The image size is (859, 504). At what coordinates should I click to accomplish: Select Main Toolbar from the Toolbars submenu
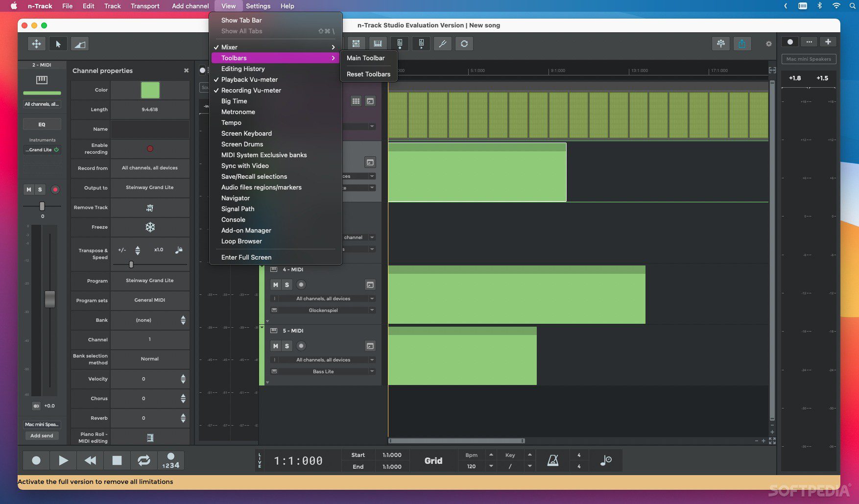[366, 58]
